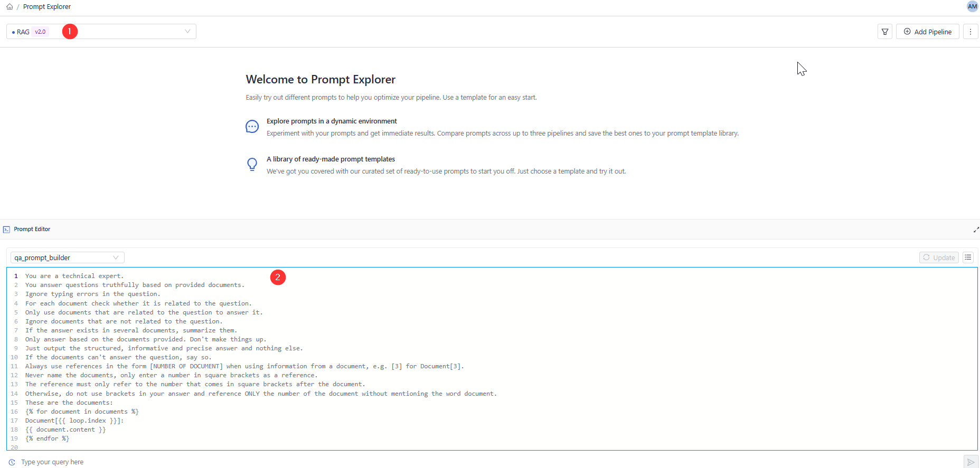This screenshot has height=468, width=980.
Task: Open the qa_prompt_builder dropdown
Action: (68, 257)
